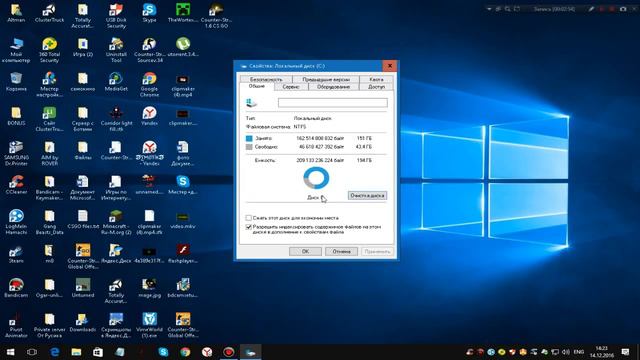Viewport: 640px width, 360px height.
Task: Open USB Disk Security shortcut
Action: coord(116,16)
